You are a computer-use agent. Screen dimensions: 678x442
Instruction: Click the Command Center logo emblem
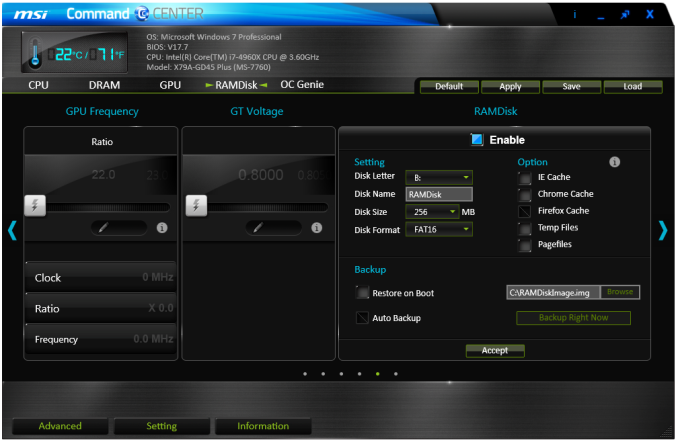[x=142, y=14]
